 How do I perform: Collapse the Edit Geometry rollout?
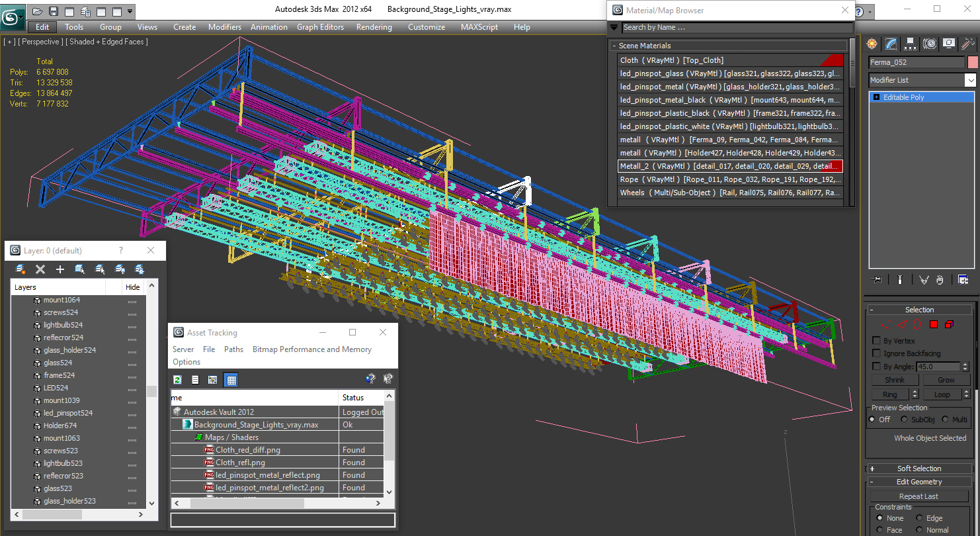919,482
